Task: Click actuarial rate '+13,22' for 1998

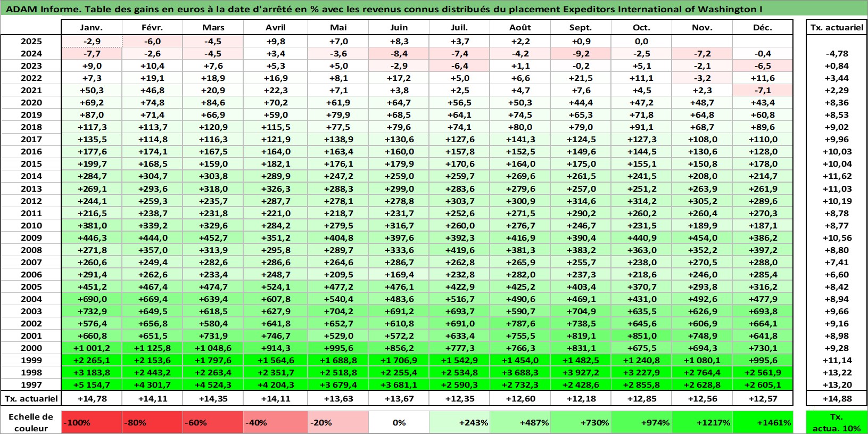Action: 837,372
